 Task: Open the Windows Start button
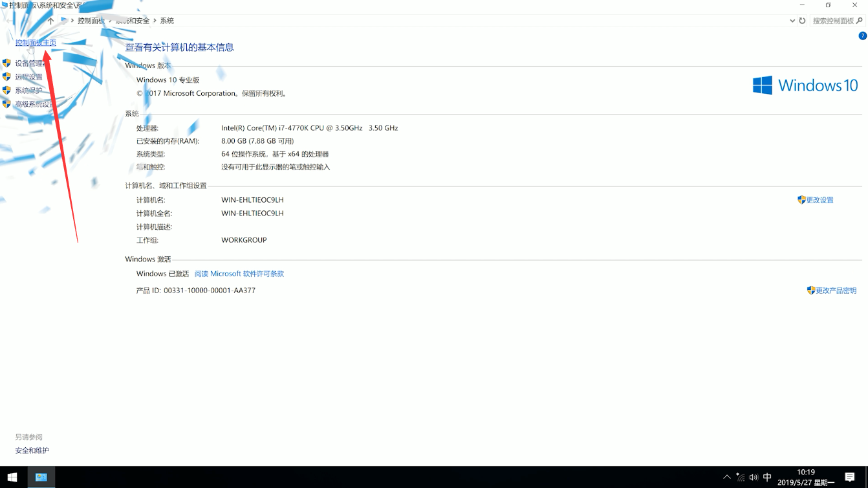point(12,477)
